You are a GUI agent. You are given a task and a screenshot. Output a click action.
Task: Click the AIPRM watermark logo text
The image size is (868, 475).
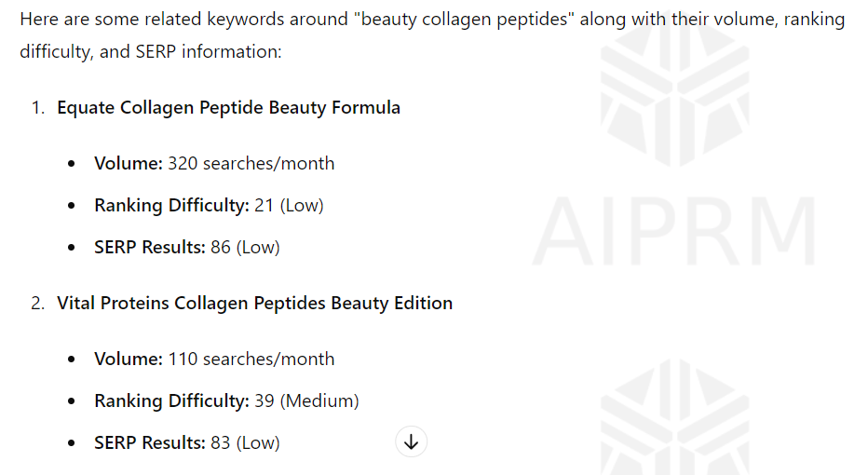(x=673, y=231)
